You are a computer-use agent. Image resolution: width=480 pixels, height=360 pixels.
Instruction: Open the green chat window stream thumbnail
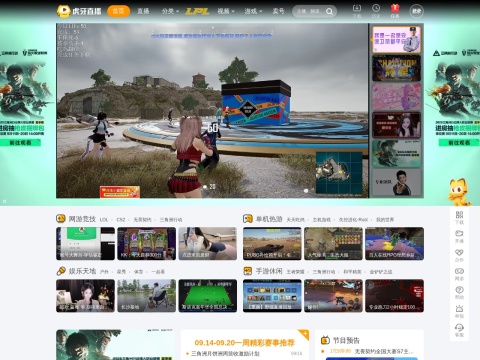coord(85,244)
